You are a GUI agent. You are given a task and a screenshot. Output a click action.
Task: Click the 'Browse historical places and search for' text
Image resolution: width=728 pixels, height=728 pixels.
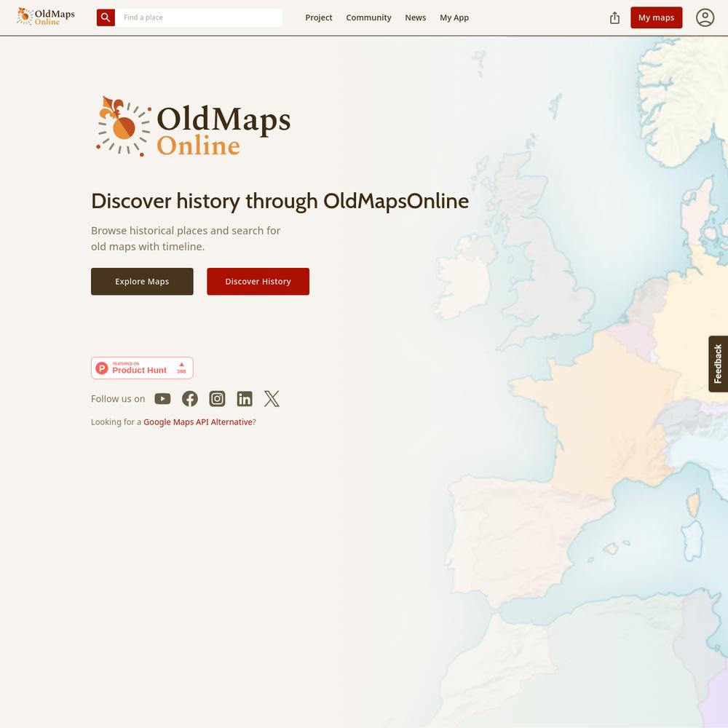[x=186, y=231]
